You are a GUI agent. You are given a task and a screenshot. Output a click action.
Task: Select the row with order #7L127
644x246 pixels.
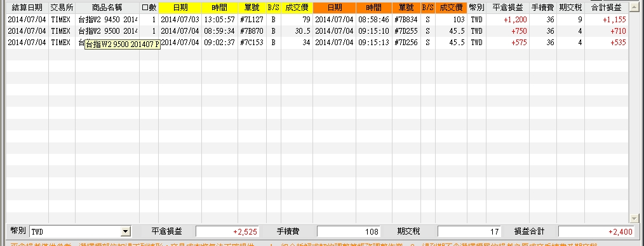tap(317, 19)
